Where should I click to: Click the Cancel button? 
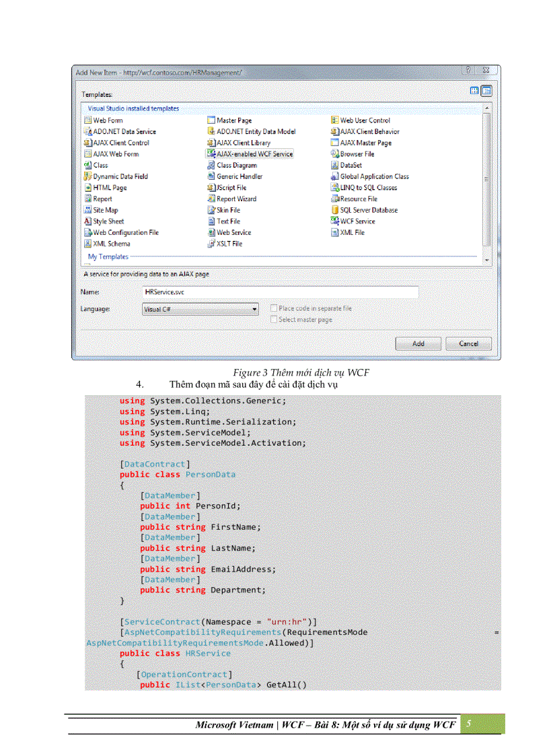(x=468, y=343)
